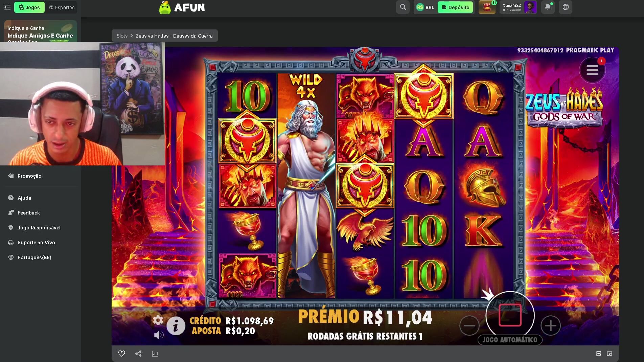Click the Slots breadcrumb link
The height and width of the screenshot is (362, 644).
click(x=122, y=36)
